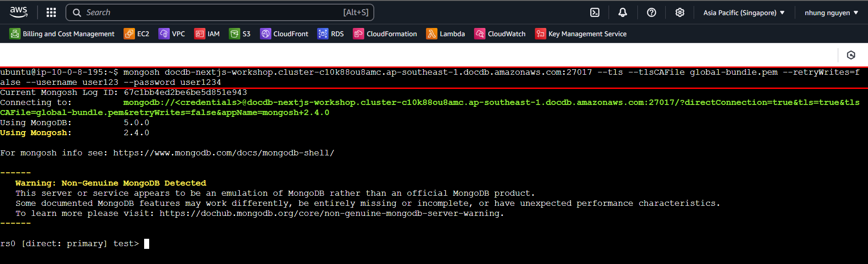Click the CloudFormation service icon
This screenshot has width=868, height=264.
(358, 34)
